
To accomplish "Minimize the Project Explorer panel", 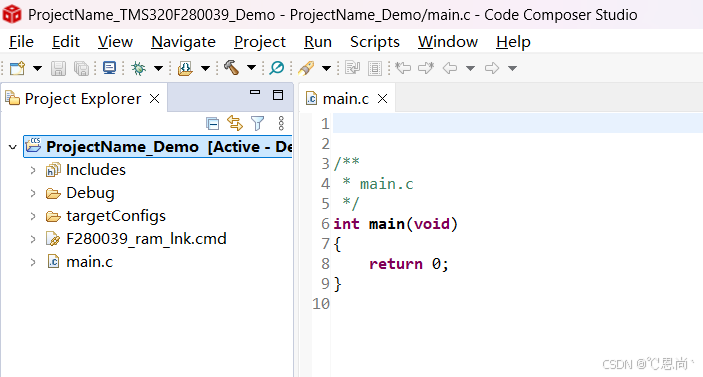I will coord(255,92).
